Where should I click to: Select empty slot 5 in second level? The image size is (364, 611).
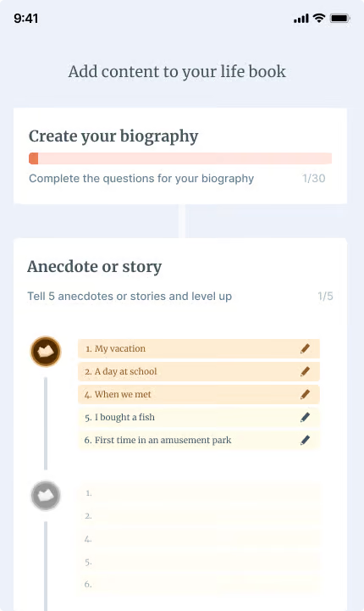pyautogui.click(x=199, y=562)
